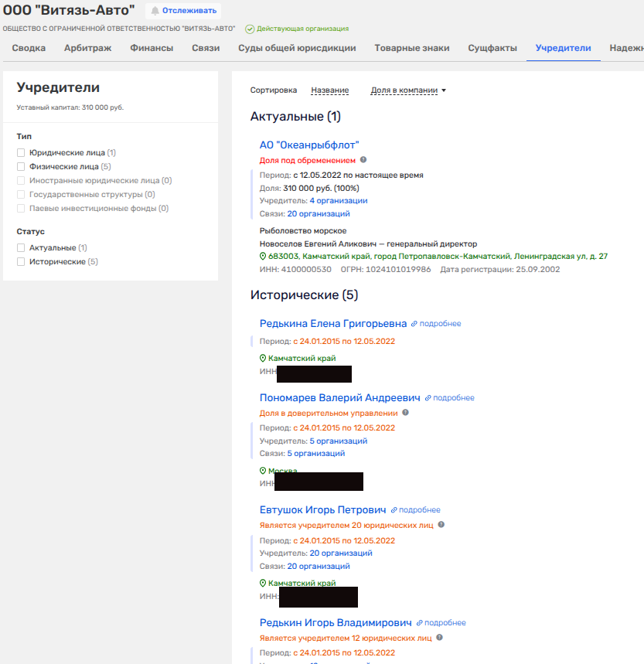
Task: Toggle the Актуальные status checkbox
Action: (22, 248)
